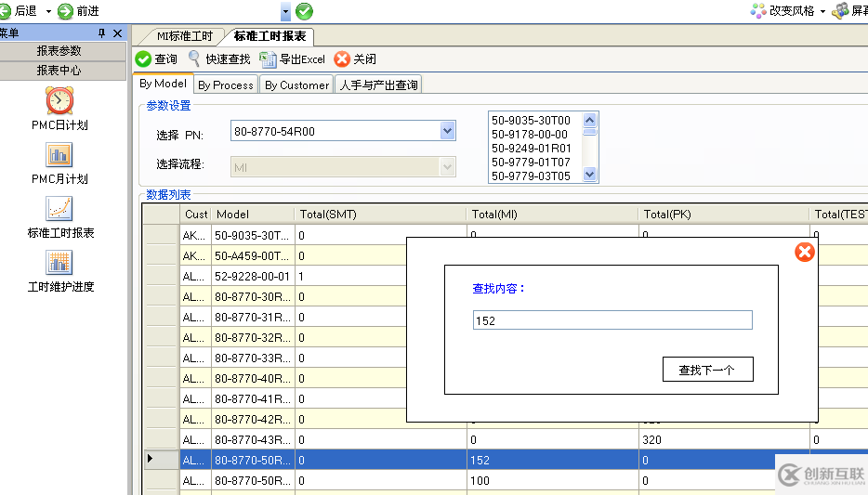The image size is (868, 495).
Task: Click the PN list scroll up arrow
Action: coord(589,120)
